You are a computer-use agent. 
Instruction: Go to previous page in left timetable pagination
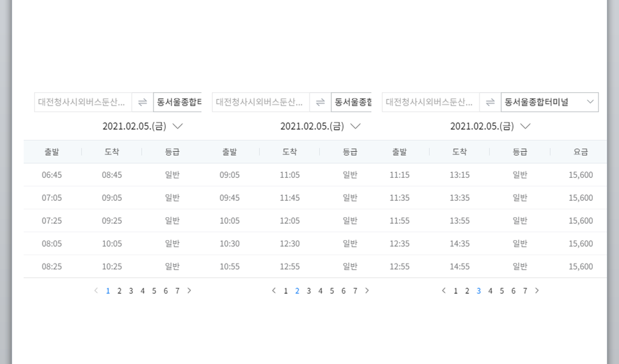[x=96, y=291]
